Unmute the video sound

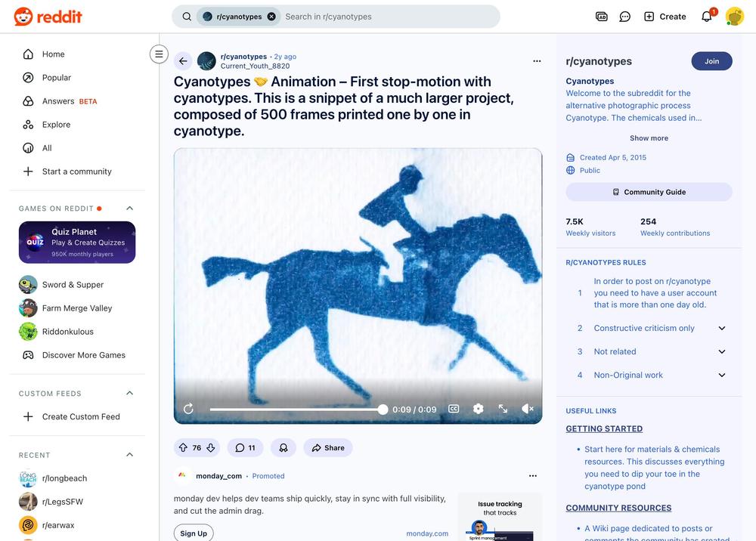click(528, 409)
